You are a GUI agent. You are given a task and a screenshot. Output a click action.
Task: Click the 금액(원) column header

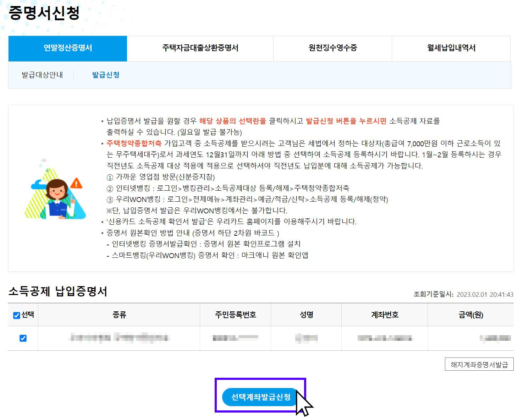[472, 315]
